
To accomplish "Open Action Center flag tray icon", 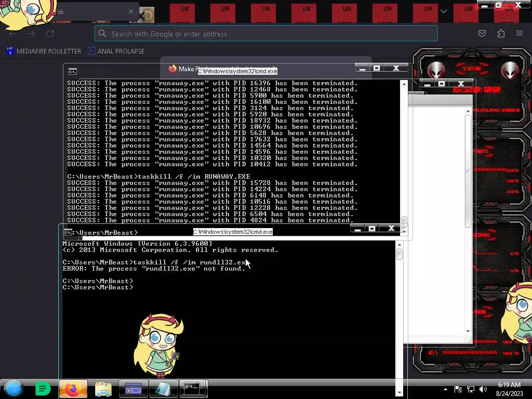I will [x=458, y=389].
